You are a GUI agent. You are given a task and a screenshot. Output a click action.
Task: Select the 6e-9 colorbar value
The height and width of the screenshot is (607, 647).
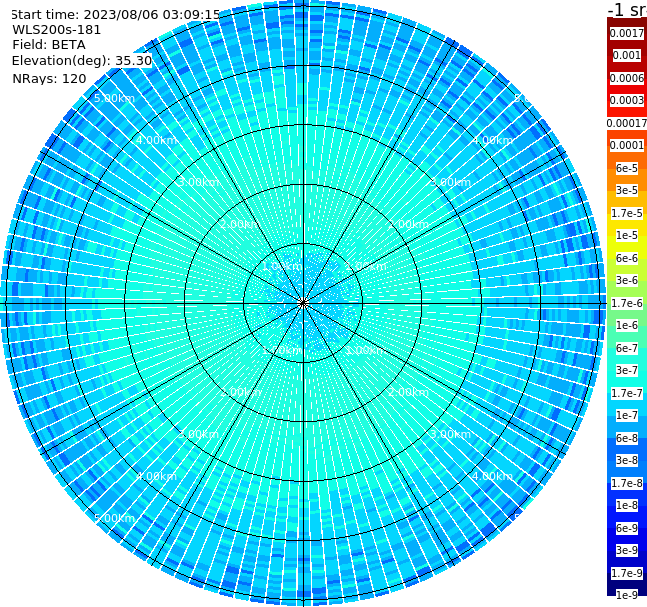[627, 528]
